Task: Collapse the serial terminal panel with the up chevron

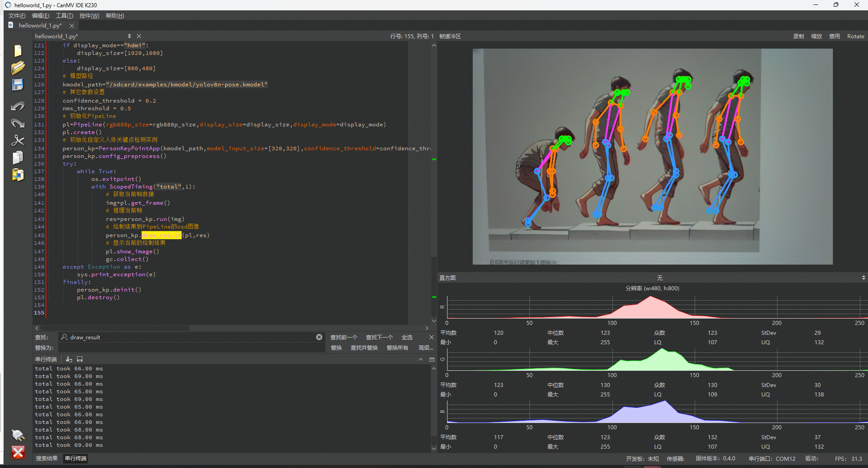Action: click(x=420, y=359)
